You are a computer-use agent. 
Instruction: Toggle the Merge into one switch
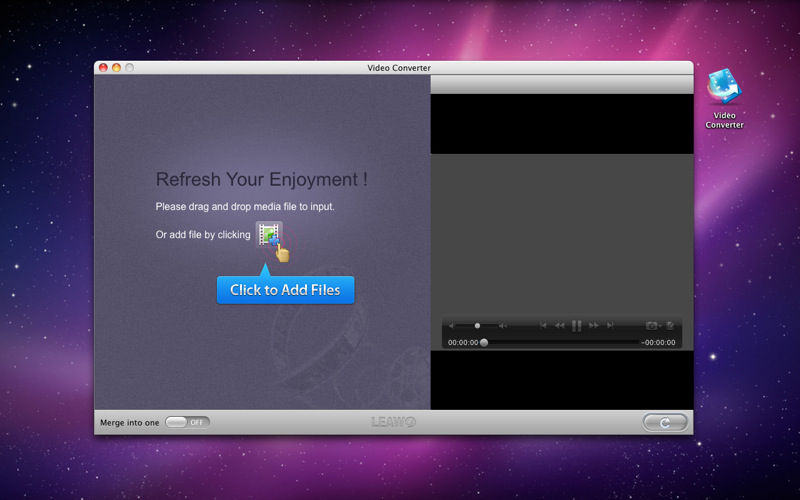point(187,422)
